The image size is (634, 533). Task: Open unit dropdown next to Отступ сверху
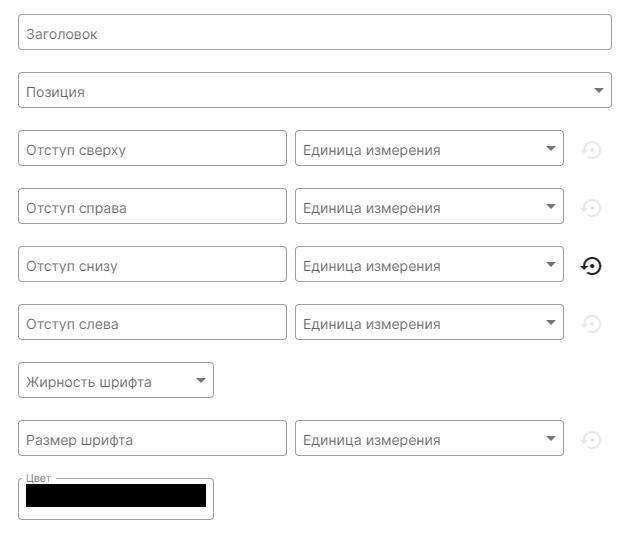[429, 148]
